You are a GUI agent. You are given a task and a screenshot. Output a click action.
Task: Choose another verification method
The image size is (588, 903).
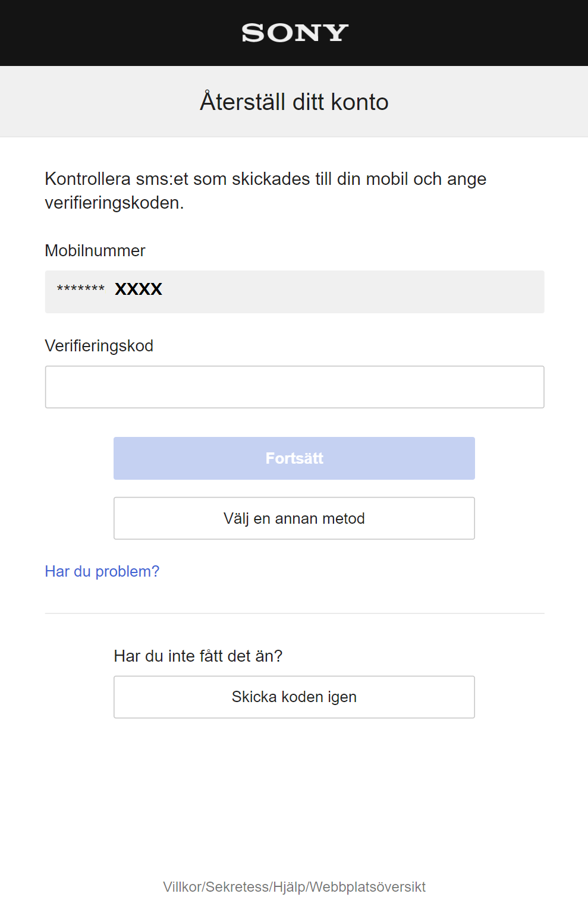click(294, 518)
